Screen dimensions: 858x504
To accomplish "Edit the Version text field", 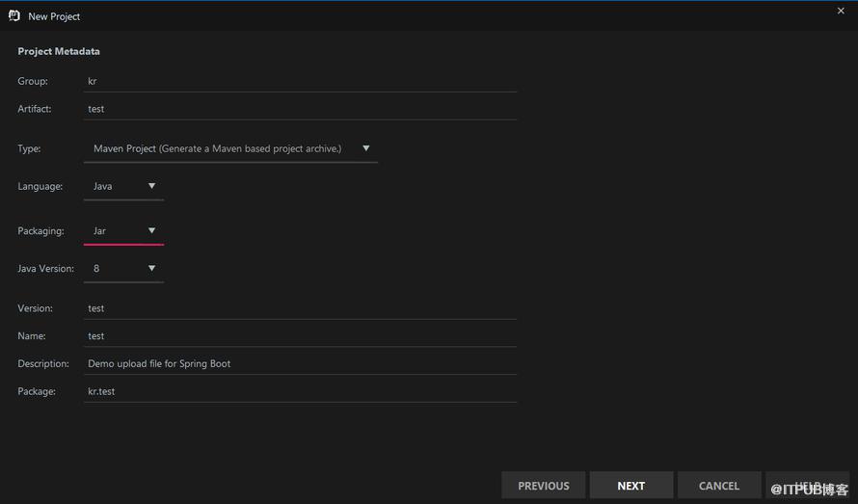I will tap(300, 308).
